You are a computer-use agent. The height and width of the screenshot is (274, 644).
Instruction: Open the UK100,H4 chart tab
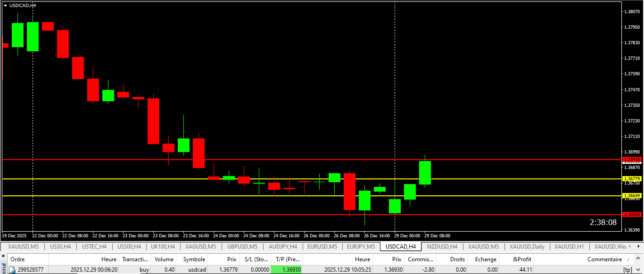click(x=163, y=246)
